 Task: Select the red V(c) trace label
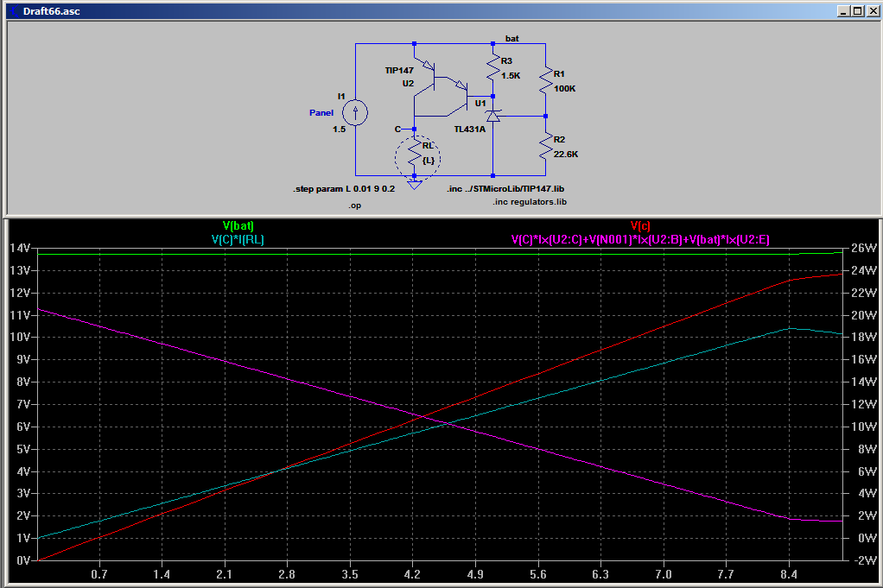tap(640, 225)
